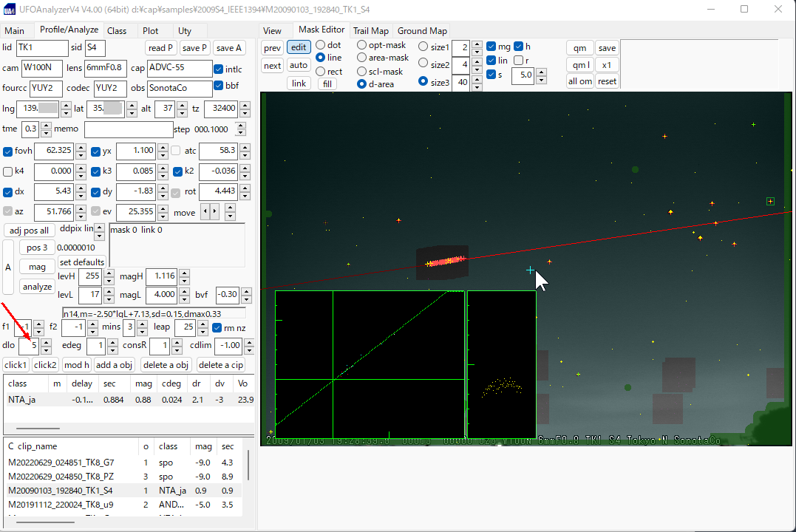Select clip M20220629_024851_TK8_G7 in the list
Screen dimensions: 796x532
[61, 463]
